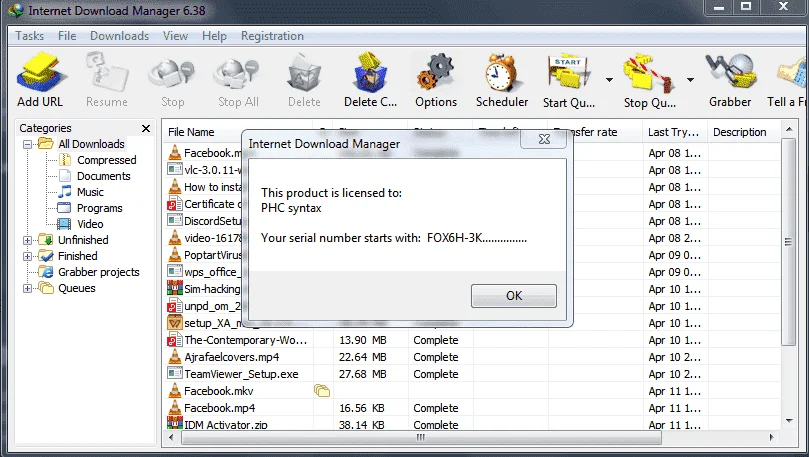Open the Grabber tool
Image resolution: width=809 pixels, height=457 pixels.
tap(730, 73)
